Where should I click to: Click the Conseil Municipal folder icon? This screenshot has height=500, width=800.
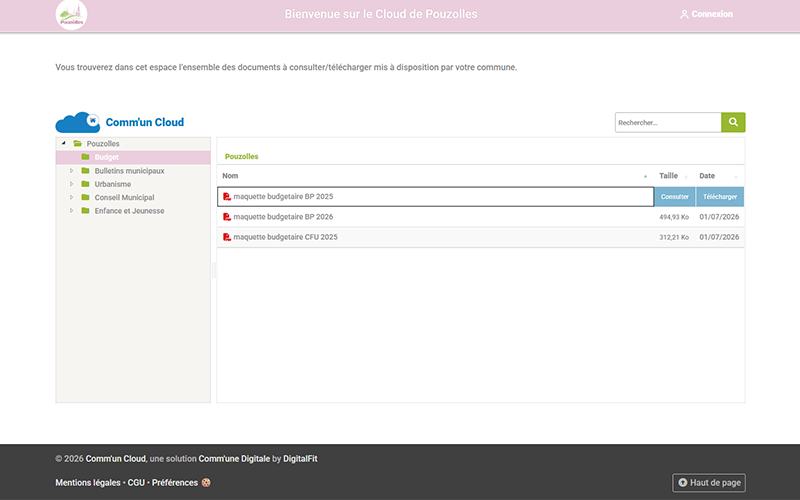tap(86, 197)
